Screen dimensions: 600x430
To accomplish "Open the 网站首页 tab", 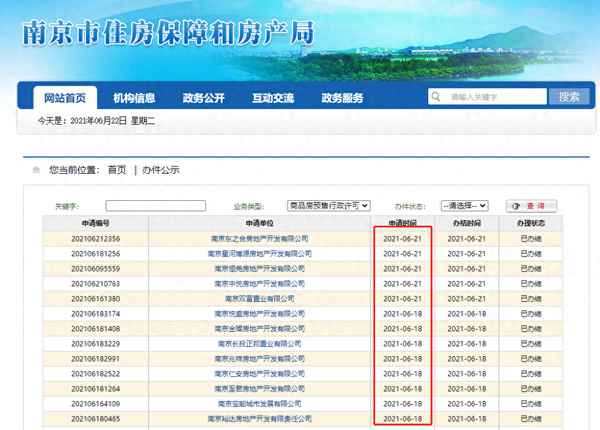I will pyautogui.click(x=65, y=98).
